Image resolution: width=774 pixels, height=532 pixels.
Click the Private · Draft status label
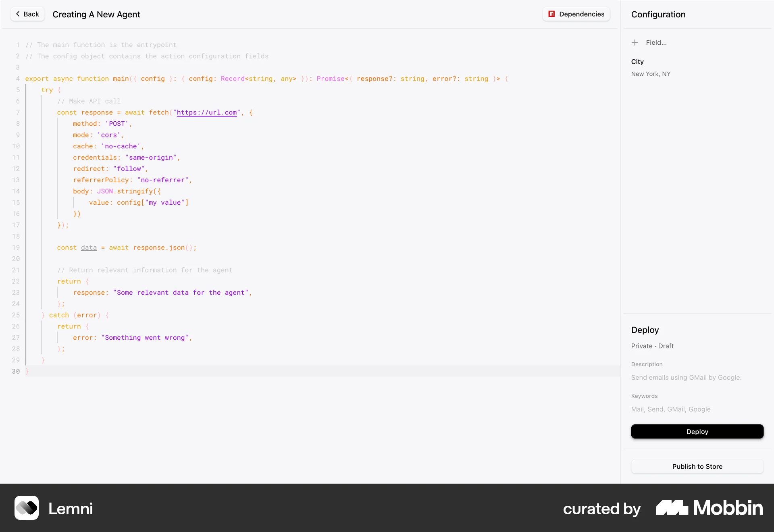(x=652, y=346)
